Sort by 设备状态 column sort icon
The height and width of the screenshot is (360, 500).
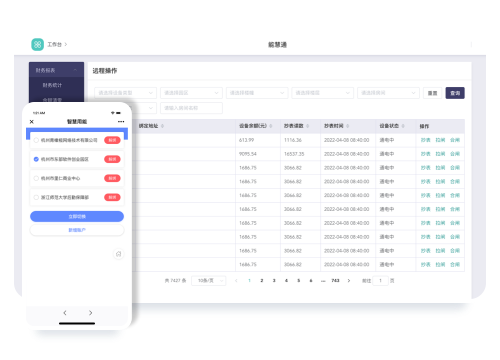point(403,126)
